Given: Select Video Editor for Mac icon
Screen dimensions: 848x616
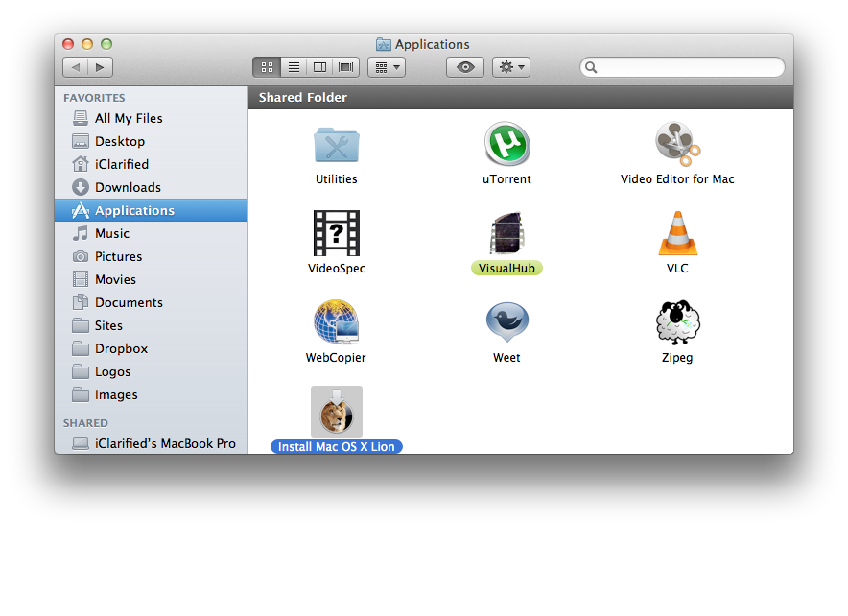Looking at the screenshot, I should (x=677, y=145).
